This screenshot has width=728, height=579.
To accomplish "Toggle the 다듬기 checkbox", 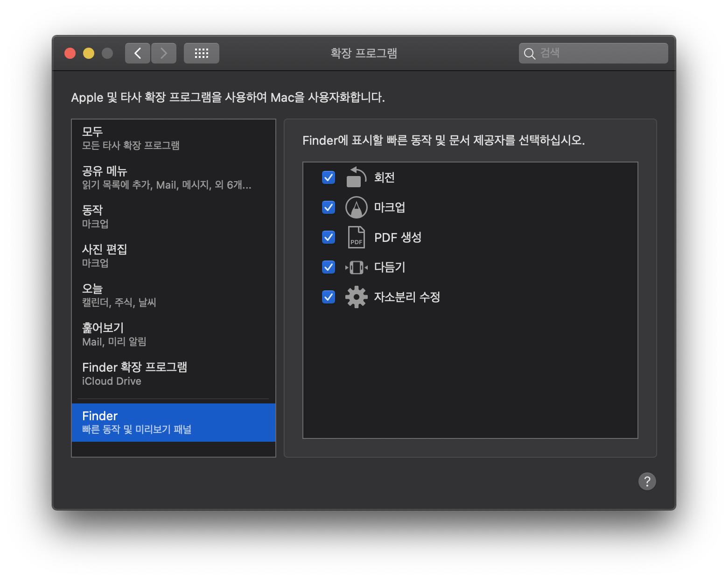I will (x=329, y=267).
